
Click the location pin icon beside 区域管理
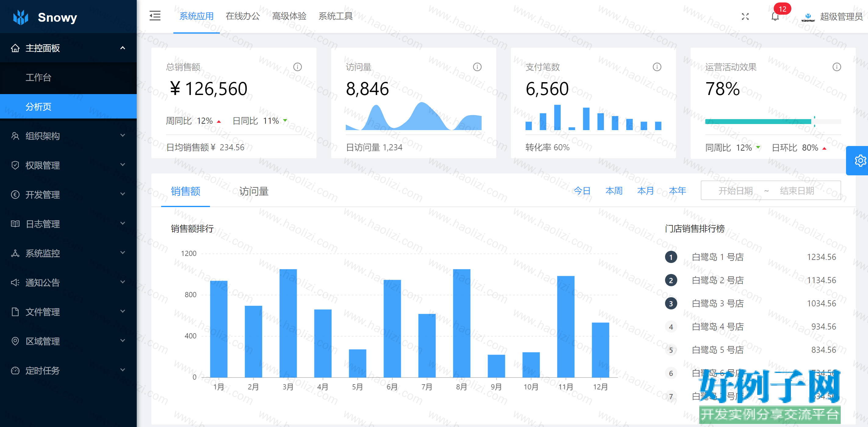click(15, 341)
